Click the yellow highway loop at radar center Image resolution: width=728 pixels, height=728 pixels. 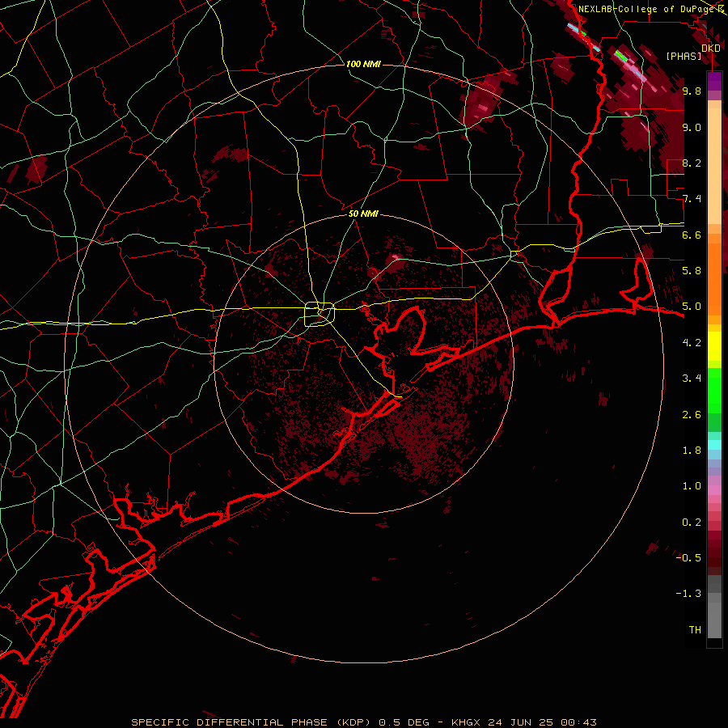coord(320,314)
